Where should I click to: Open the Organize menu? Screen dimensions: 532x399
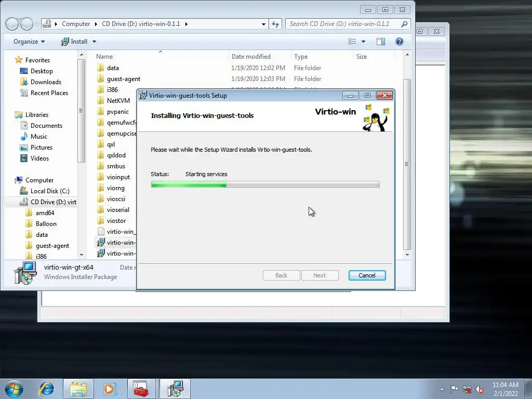[29, 42]
